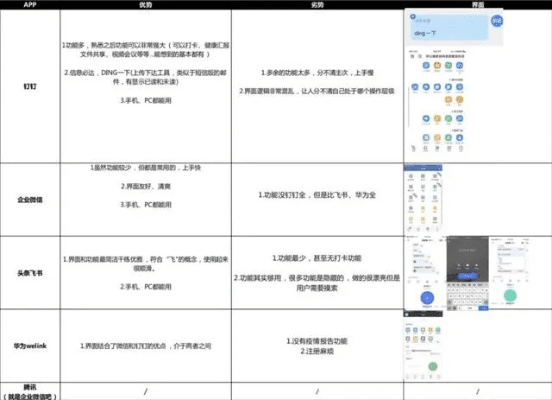This screenshot has width=552, height=400.
Task: Select text '2.界面友好、清爽'
Action: click(x=146, y=186)
